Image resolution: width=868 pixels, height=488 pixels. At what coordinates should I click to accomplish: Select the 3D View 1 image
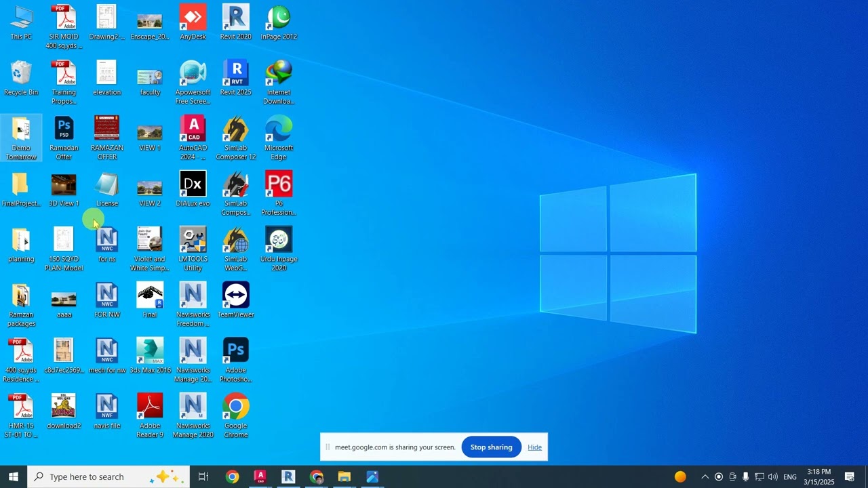pos(64,190)
